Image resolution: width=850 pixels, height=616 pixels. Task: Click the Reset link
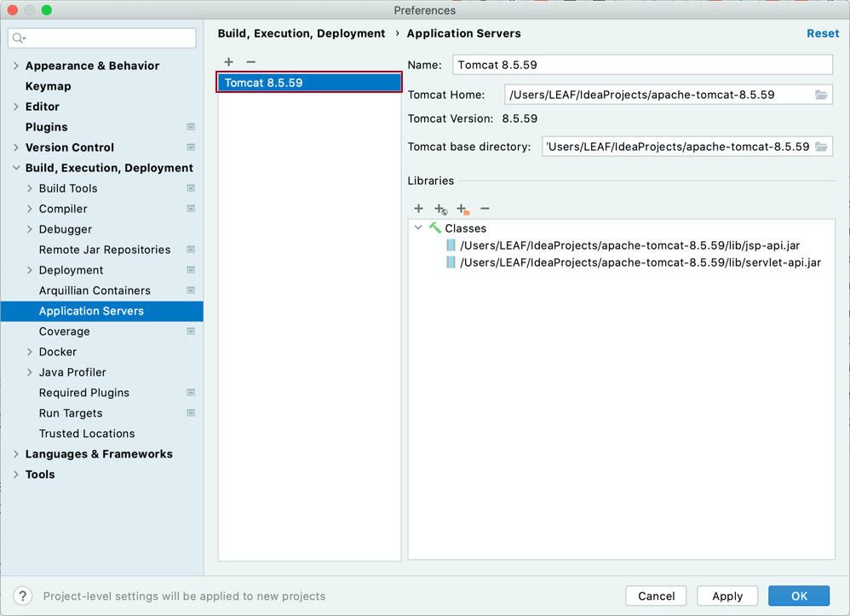pos(823,33)
